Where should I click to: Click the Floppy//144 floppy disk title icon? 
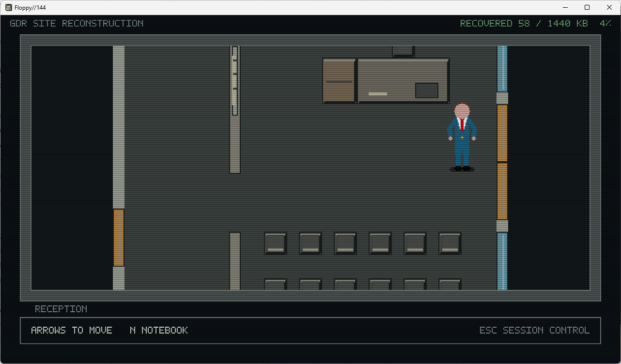click(8, 7)
